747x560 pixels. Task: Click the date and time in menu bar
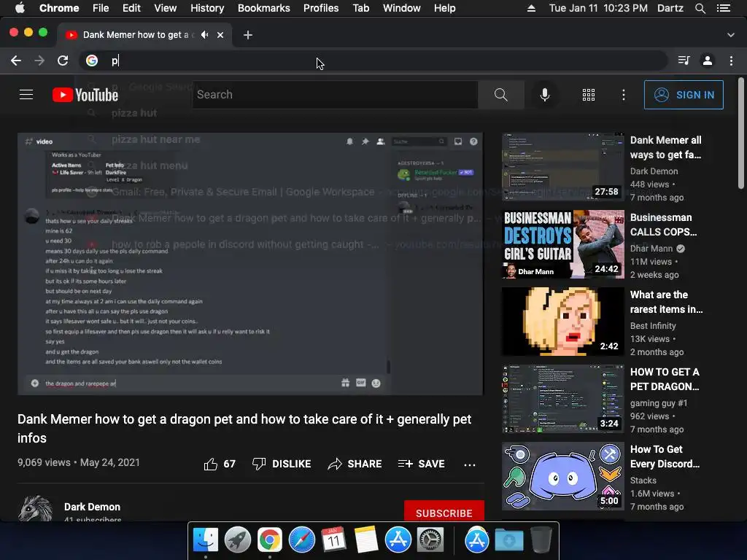tap(598, 8)
